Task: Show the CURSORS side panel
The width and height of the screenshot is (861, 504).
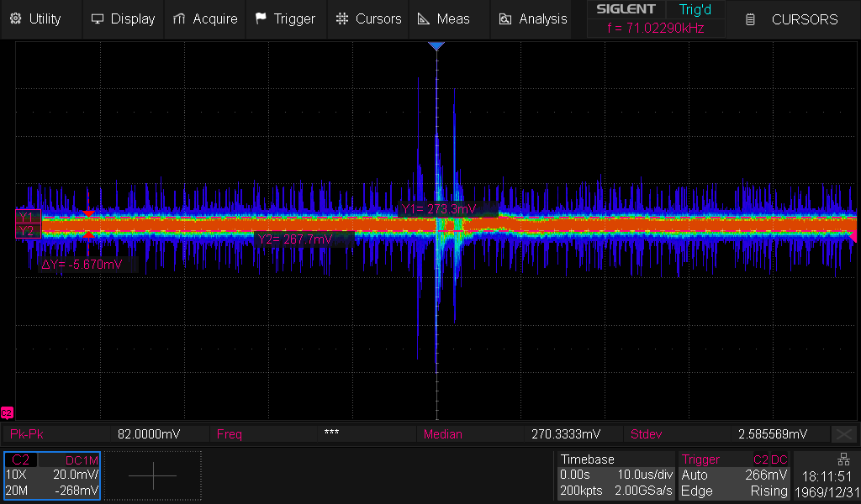Action: pos(794,18)
